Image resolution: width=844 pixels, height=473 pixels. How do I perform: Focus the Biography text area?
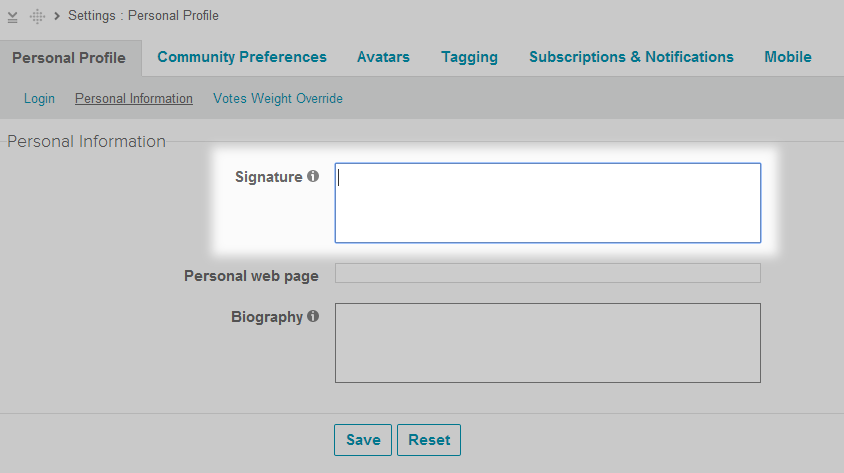pos(547,343)
